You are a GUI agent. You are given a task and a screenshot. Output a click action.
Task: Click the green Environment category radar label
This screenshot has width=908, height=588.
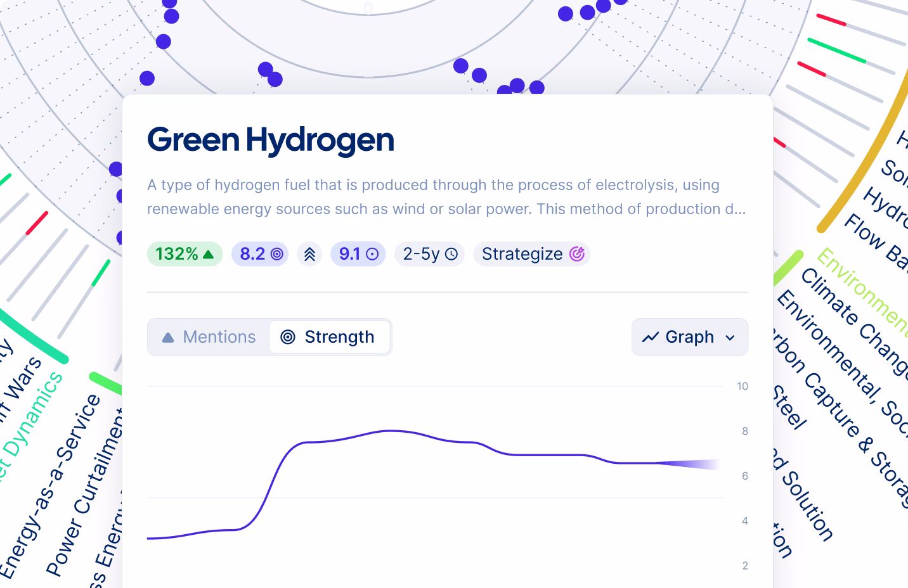tap(862, 290)
